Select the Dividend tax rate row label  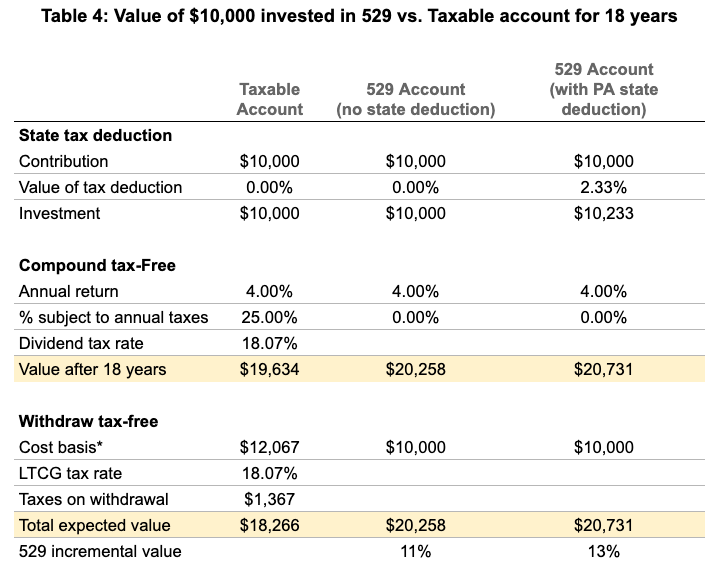point(80,344)
